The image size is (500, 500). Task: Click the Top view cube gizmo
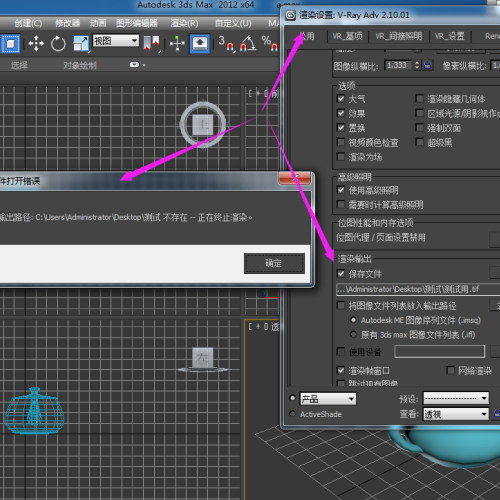pyautogui.click(x=203, y=125)
